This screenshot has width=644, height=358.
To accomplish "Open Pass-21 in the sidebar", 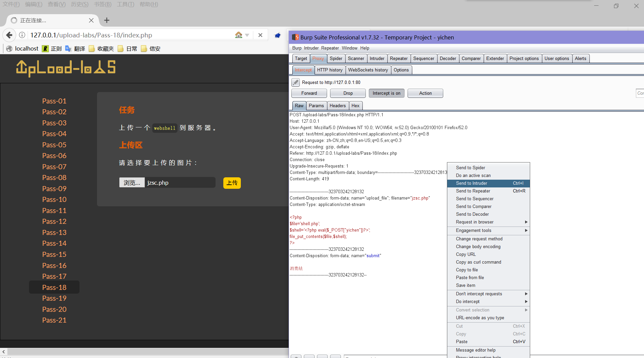I will click(x=54, y=320).
